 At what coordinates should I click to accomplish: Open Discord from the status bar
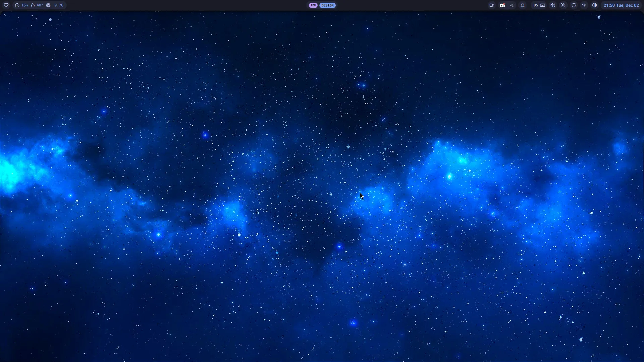(x=503, y=5)
